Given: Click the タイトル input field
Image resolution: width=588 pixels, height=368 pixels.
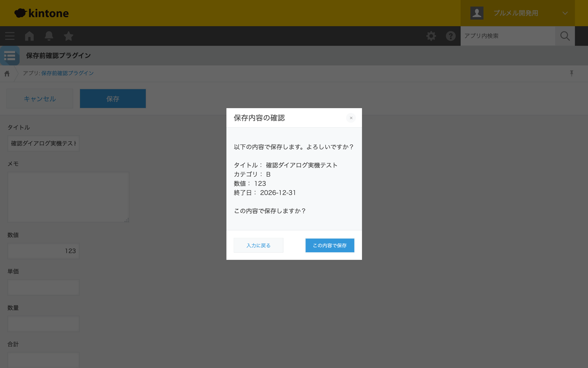Looking at the screenshot, I should 43,144.
